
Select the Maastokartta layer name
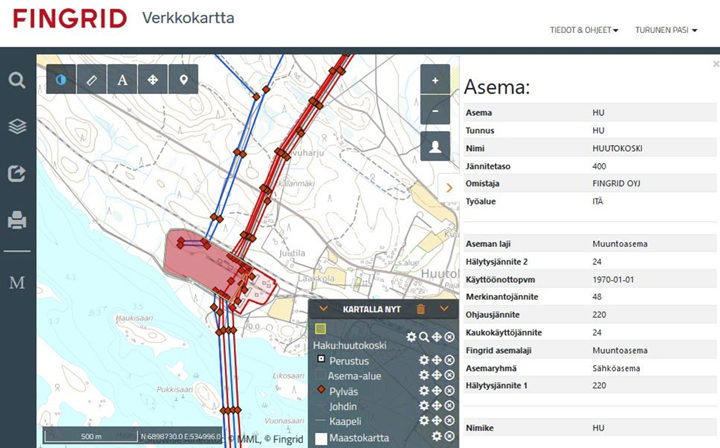pos(359,438)
